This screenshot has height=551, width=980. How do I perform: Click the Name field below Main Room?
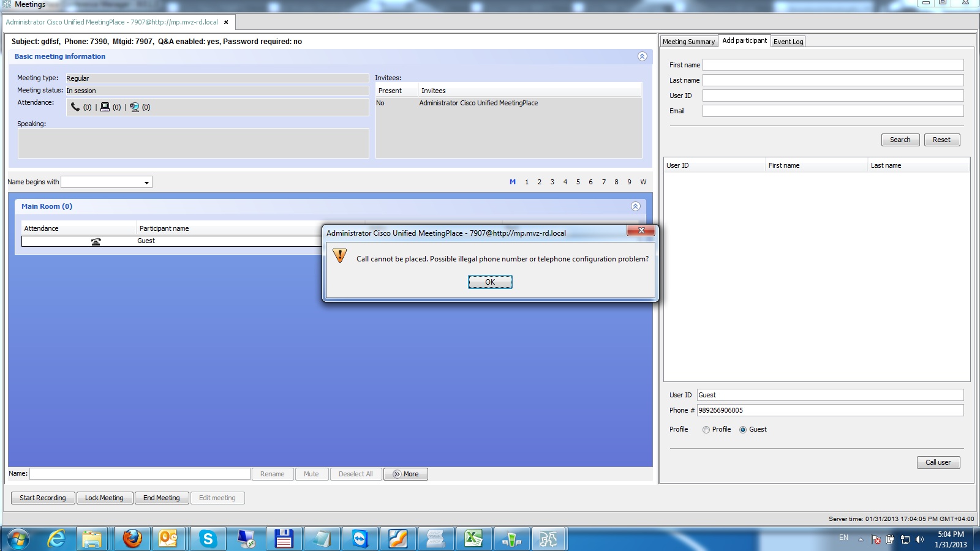(x=140, y=474)
